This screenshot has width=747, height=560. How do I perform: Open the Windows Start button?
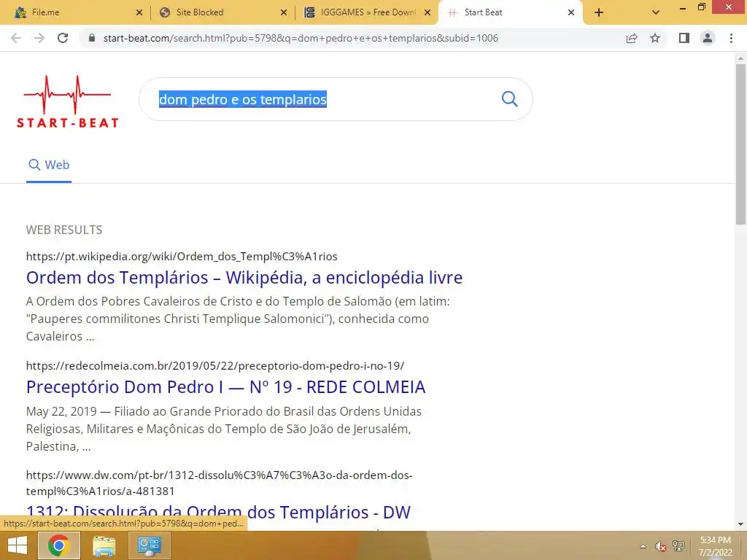[x=18, y=545]
